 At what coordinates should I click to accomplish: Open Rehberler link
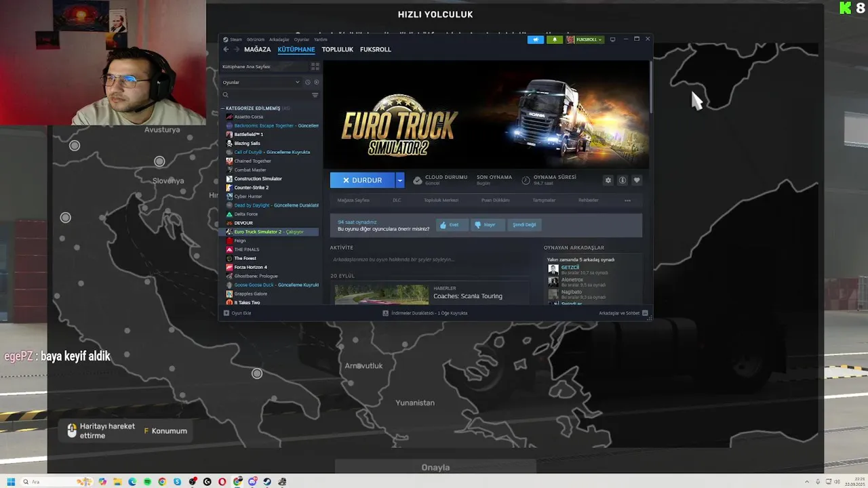(x=589, y=200)
